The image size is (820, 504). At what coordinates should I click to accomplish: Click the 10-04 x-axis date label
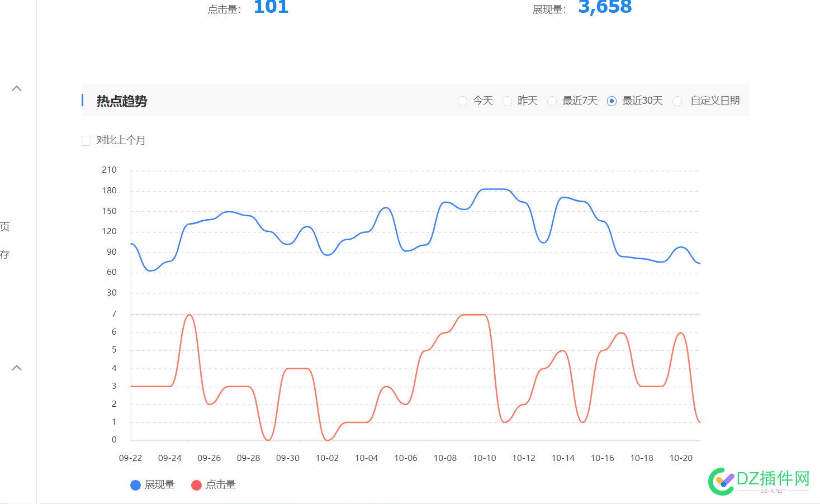pos(367,458)
